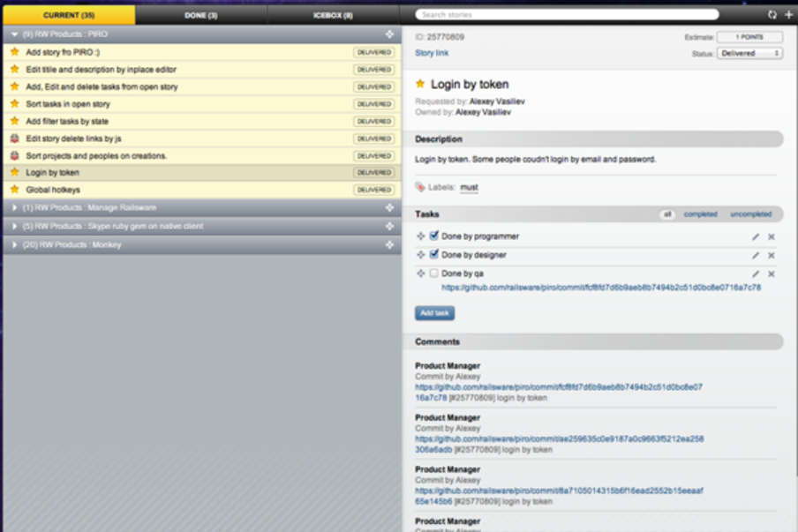Filter tasks by completed
798x532 pixels.
click(700, 214)
